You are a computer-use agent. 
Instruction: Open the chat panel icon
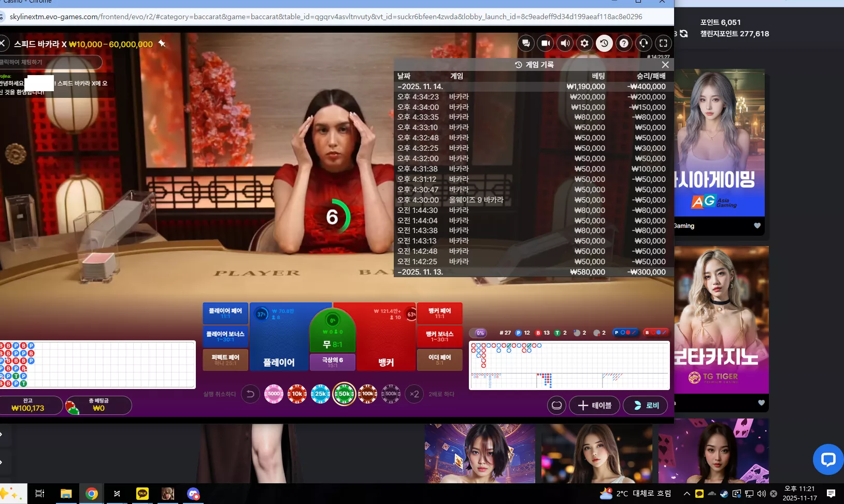pos(526,44)
